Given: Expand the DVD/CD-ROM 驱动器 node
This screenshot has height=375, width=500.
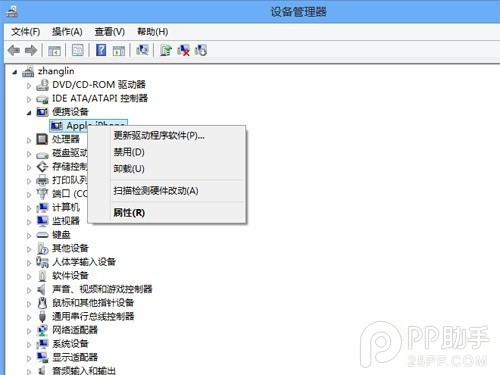Looking at the screenshot, I should coord(29,86).
